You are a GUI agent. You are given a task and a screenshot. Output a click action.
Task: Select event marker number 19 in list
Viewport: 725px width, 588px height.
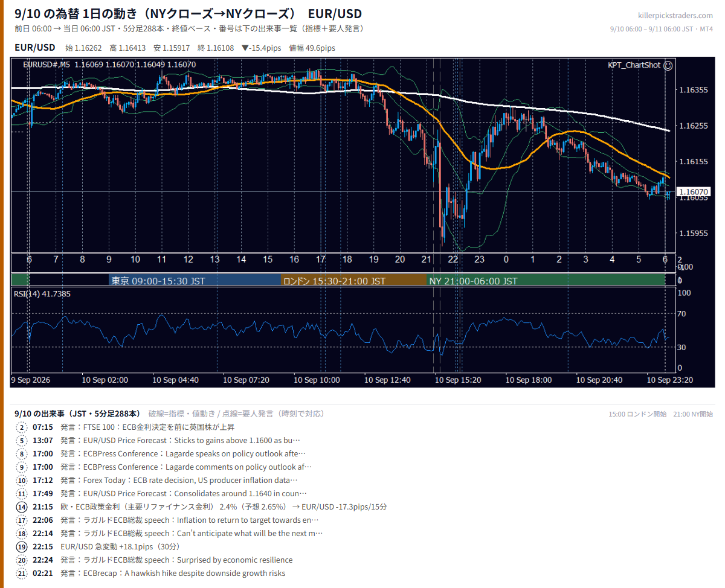22,547
